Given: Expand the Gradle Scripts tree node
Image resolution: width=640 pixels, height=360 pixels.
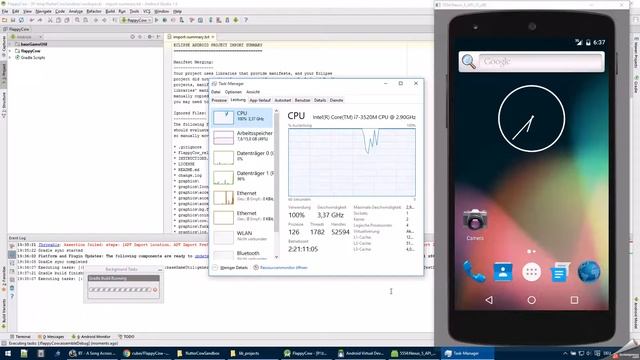Looking at the screenshot, I should click(x=10, y=58).
